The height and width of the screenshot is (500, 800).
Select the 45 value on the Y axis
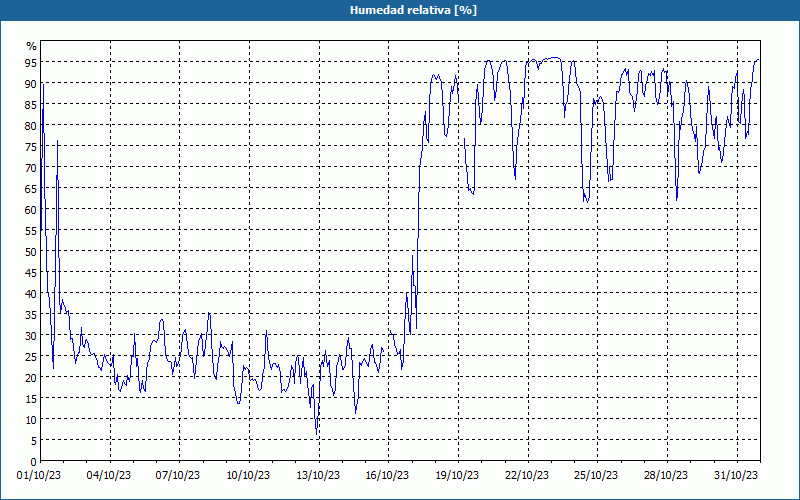31,272
